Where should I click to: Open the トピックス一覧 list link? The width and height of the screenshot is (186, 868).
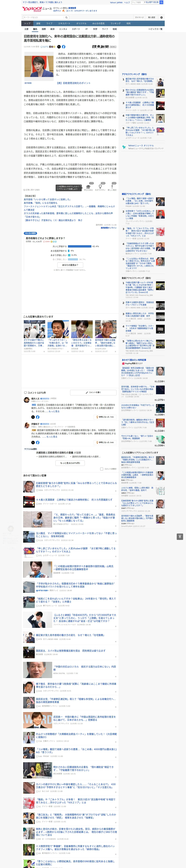pyautogui.click(x=155, y=29)
